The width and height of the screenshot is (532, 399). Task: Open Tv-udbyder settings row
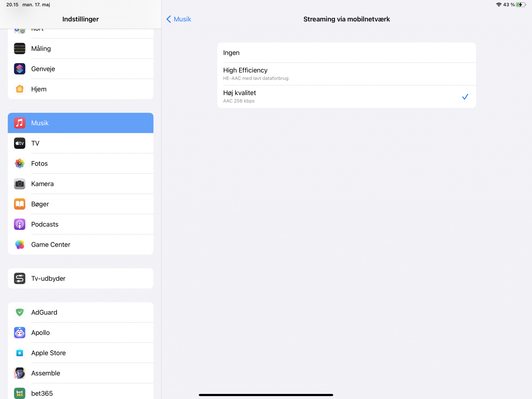click(x=80, y=278)
